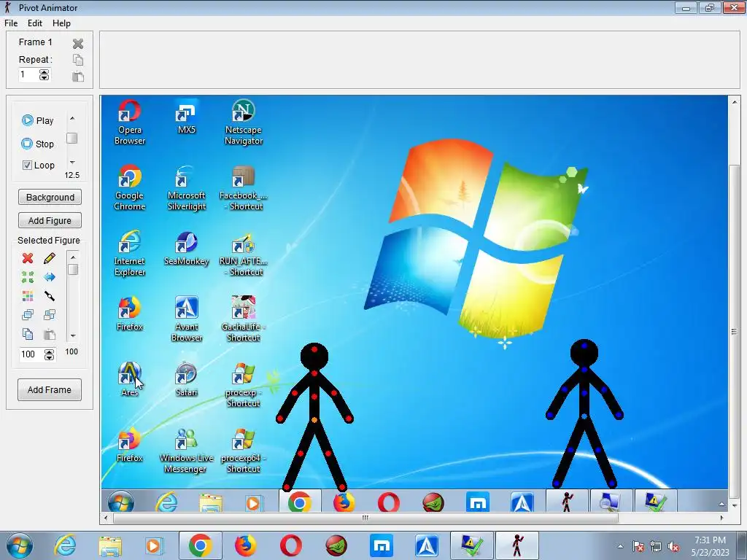Decrease figure size spinner below 100

pyautogui.click(x=49, y=357)
